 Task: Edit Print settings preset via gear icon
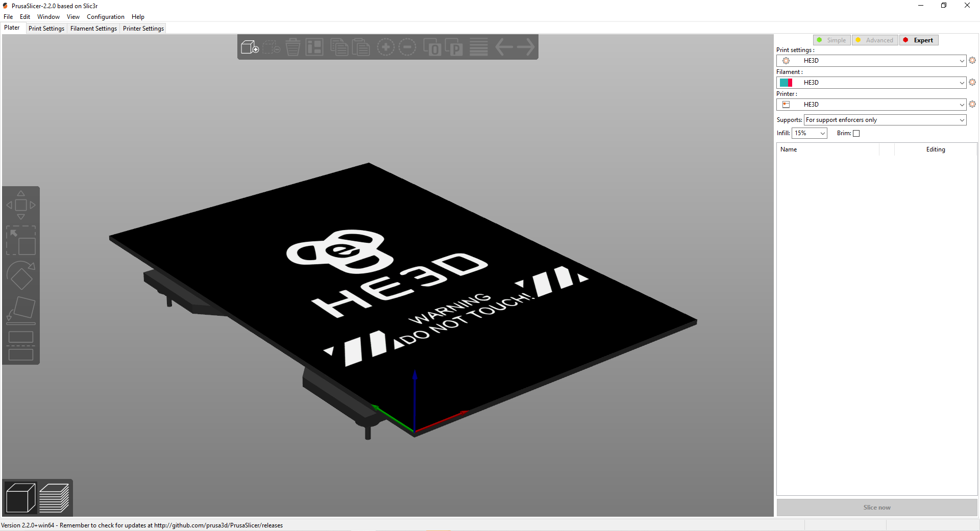pos(972,60)
